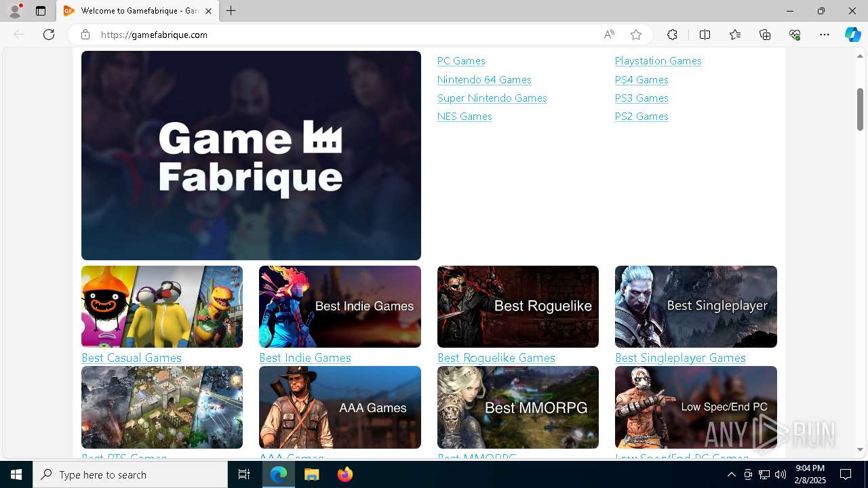Open Best Singleplayer thumbnail
868x488 pixels.
click(696, 306)
